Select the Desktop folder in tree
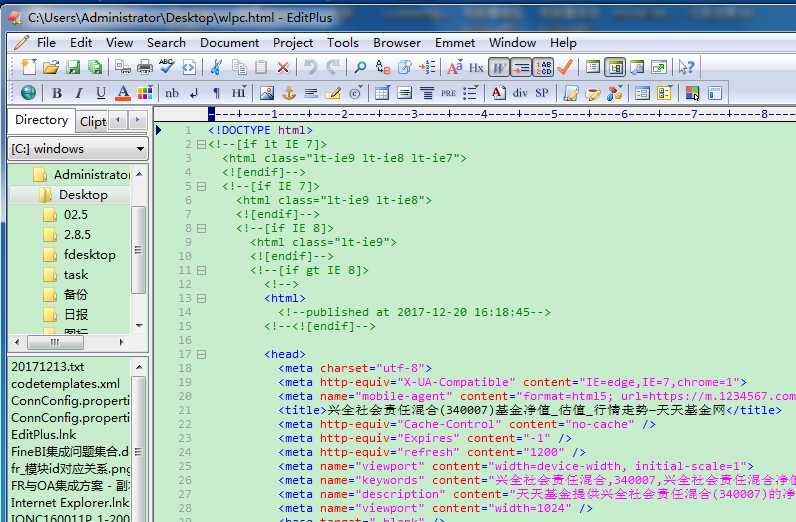Viewport: 796px width, 522px height. 83,194
